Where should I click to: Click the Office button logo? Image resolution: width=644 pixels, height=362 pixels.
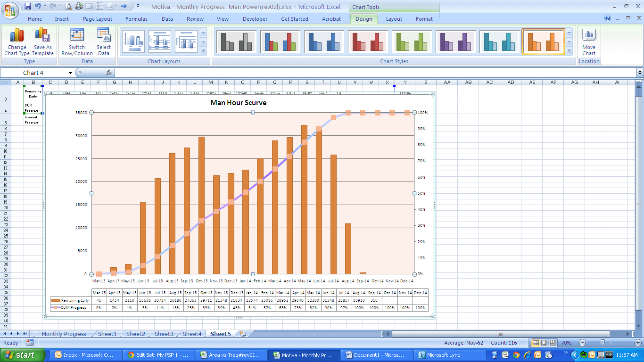pyautogui.click(x=10, y=9)
